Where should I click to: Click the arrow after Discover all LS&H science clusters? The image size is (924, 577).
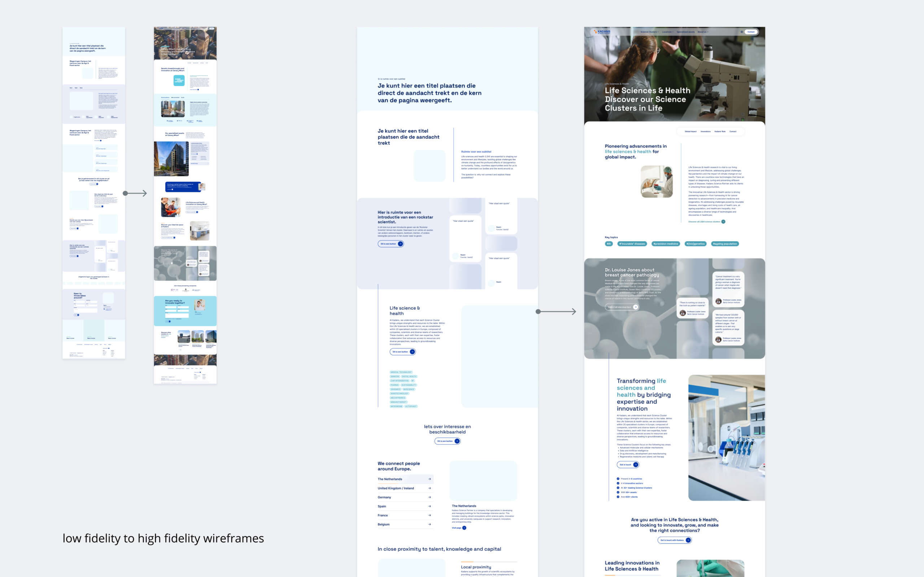(x=722, y=221)
